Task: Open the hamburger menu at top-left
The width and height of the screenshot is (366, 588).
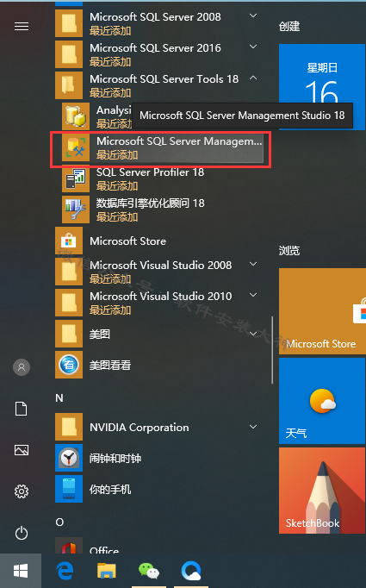Action: point(22,26)
